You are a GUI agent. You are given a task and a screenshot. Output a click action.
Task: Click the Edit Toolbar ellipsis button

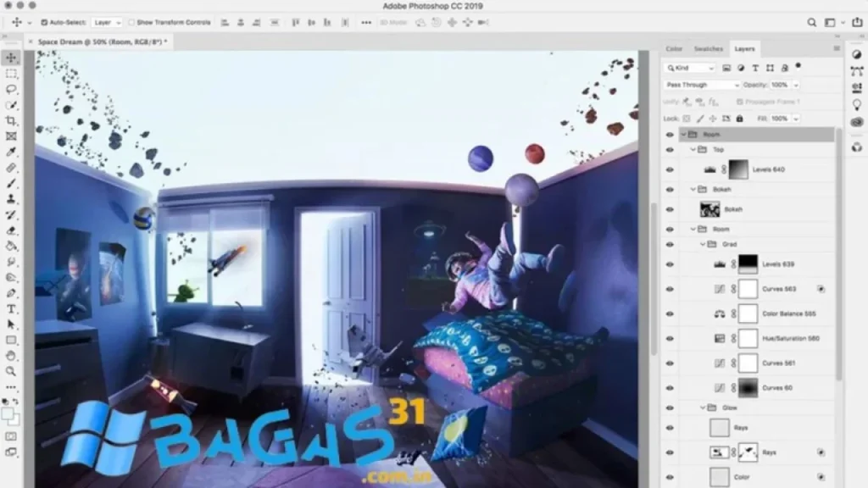tap(11, 387)
